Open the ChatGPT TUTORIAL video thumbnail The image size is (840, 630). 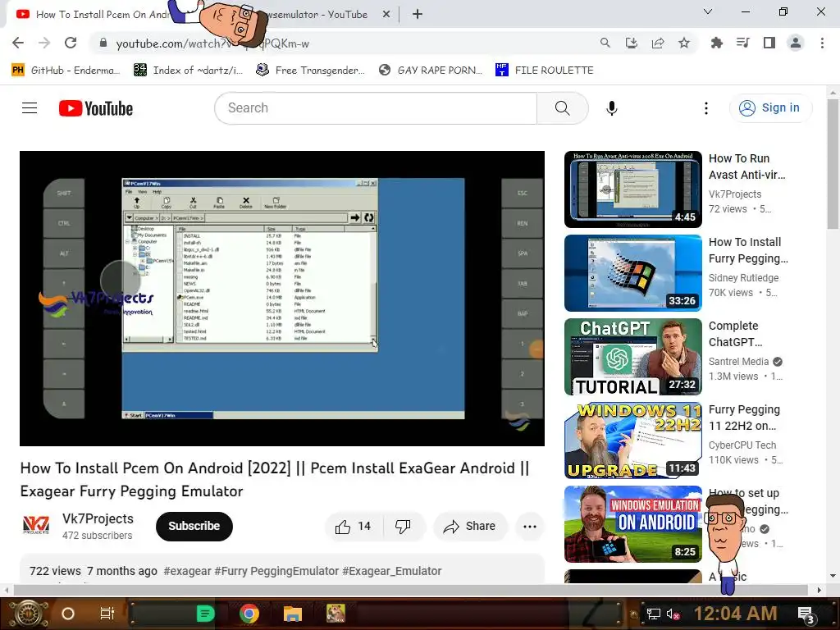(x=633, y=357)
